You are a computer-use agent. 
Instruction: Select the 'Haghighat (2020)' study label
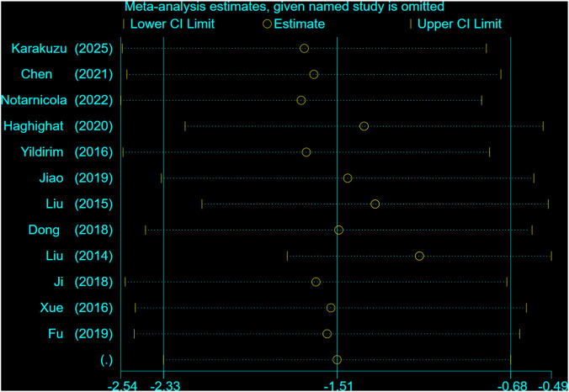click(58, 126)
